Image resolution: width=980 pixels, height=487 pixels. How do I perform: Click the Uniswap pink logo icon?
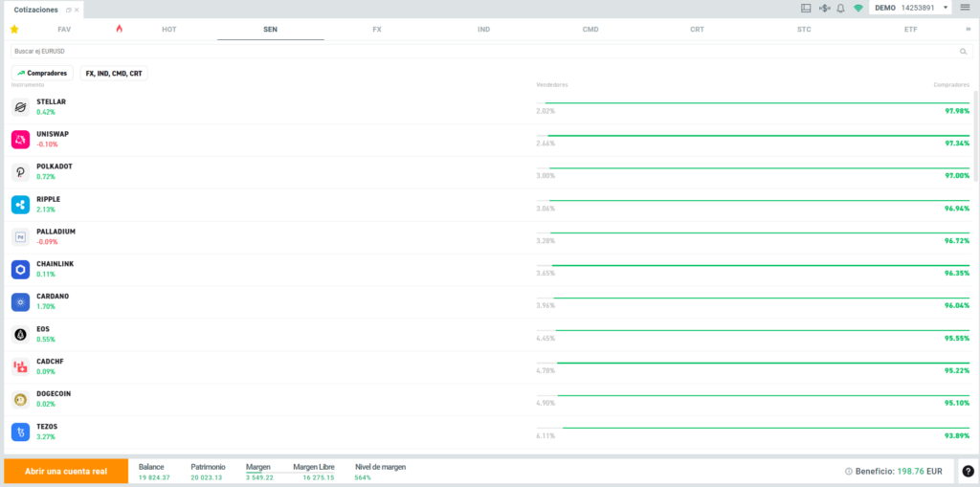pyautogui.click(x=21, y=140)
